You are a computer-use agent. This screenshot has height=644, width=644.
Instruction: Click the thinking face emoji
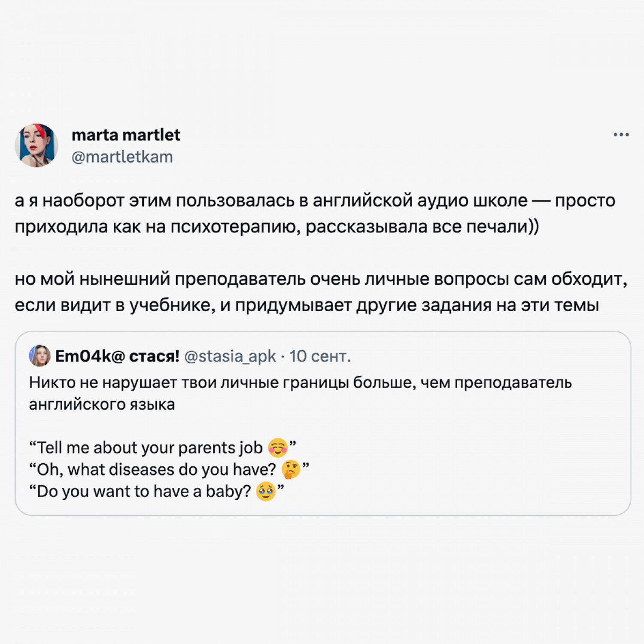[291, 470]
